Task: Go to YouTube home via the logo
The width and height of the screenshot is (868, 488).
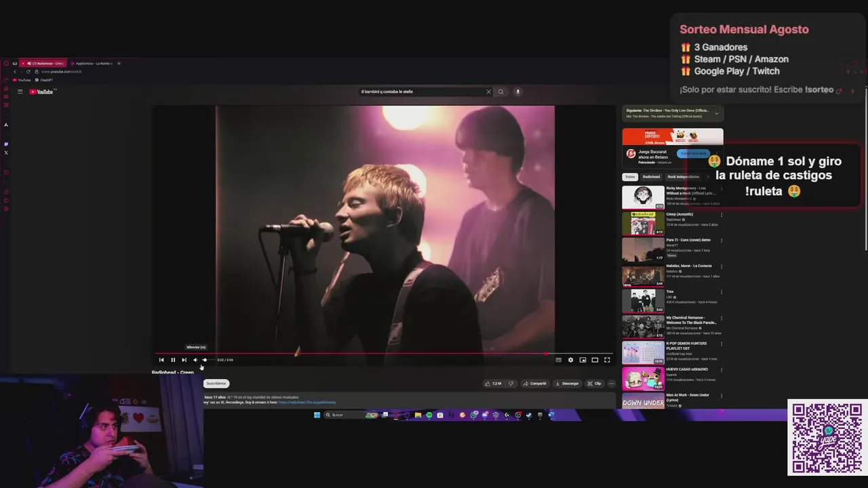Action: click(41, 91)
